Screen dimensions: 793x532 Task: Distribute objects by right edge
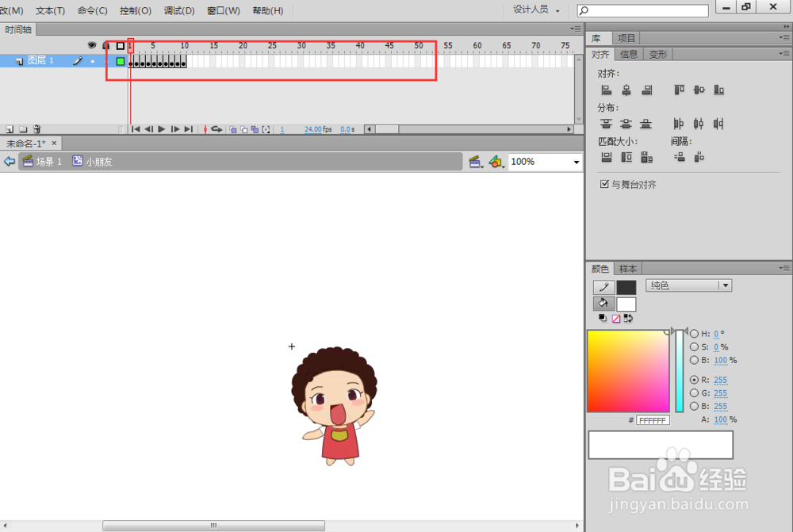click(718, 124)
